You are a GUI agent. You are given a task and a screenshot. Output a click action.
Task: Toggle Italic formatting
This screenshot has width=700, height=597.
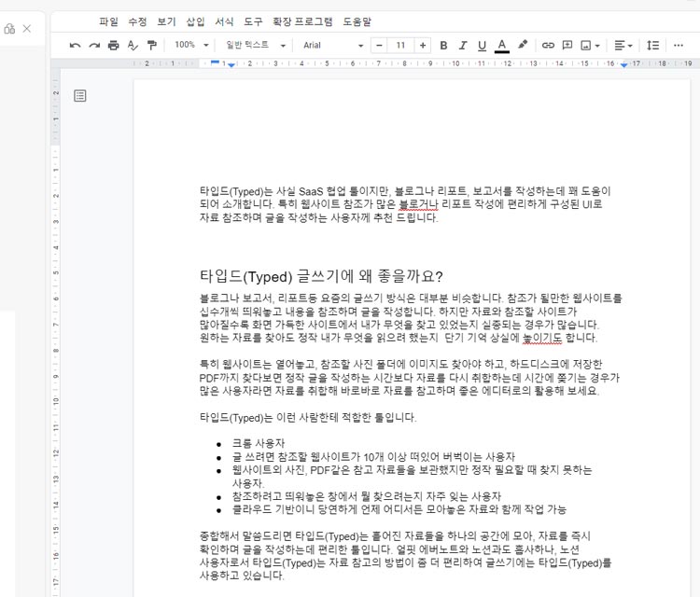(x=463, y=46)
